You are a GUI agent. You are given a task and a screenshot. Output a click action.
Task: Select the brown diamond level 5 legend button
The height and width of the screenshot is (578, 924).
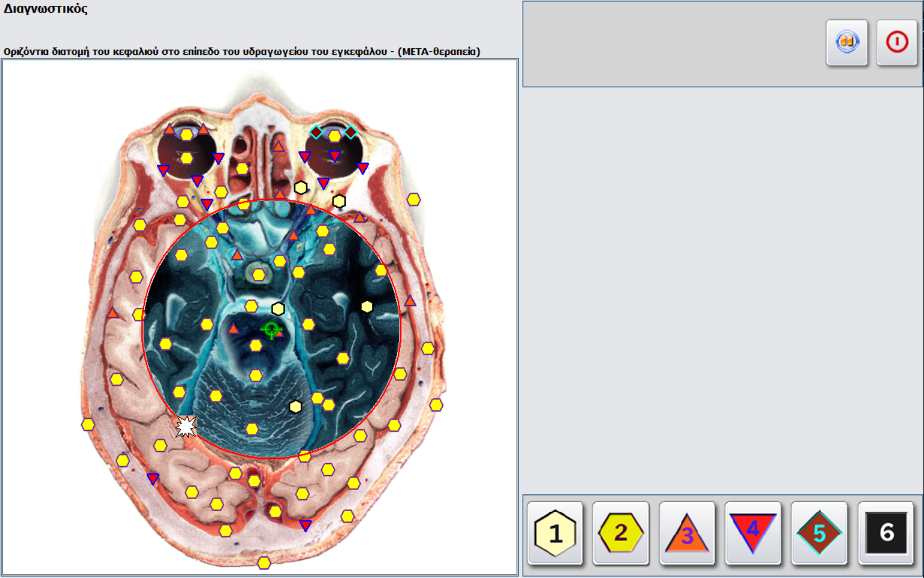pyautogui.click(x=819, y=533)
